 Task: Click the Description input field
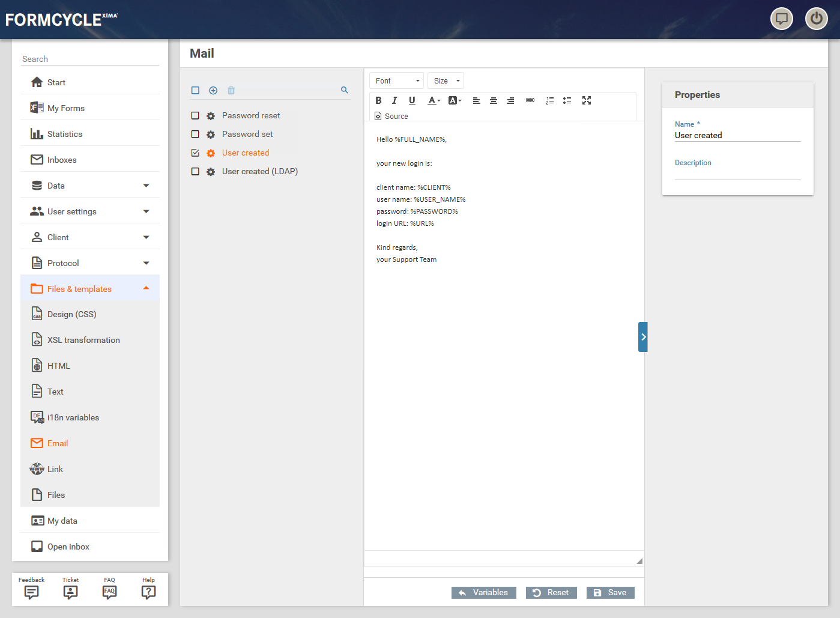(x=738, y=174)
